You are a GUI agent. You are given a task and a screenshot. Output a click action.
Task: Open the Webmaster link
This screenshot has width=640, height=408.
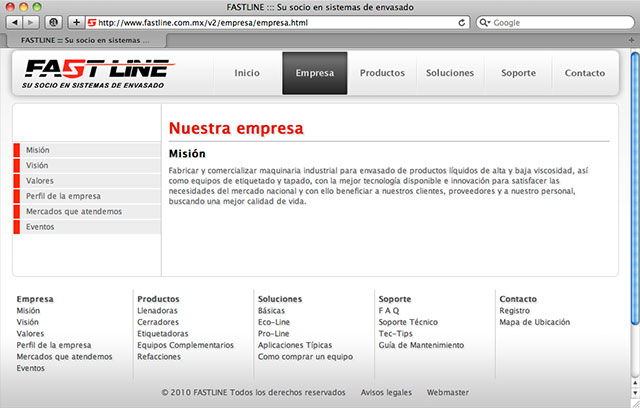[448, 392]
